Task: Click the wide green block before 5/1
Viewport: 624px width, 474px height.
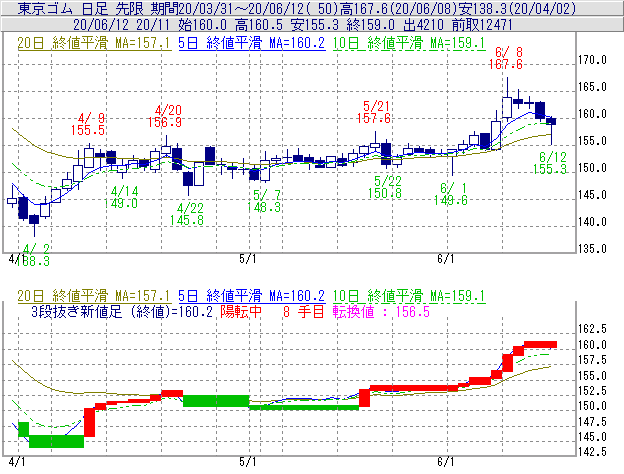Action: pyautogui.click(x=216, y=401)
